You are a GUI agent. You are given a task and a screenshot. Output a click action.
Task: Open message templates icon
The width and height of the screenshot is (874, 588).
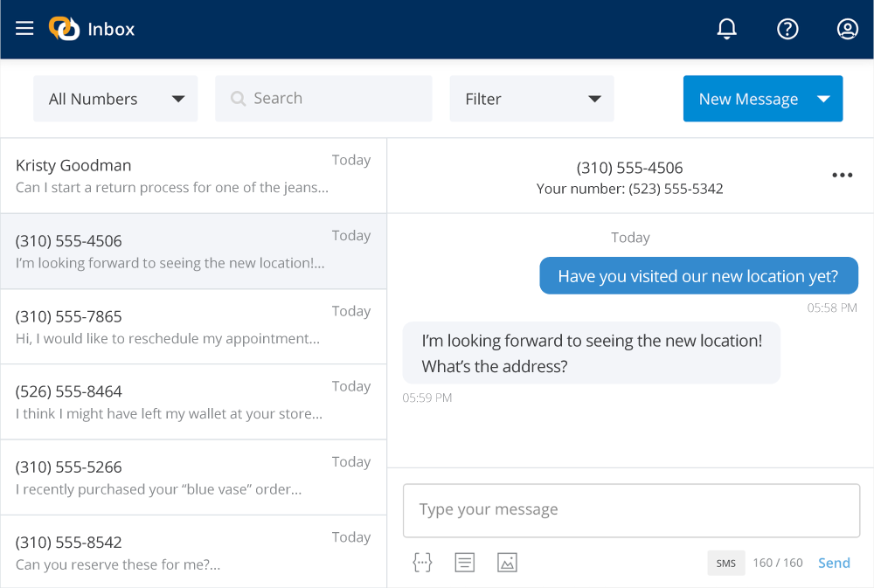[465, 563]
